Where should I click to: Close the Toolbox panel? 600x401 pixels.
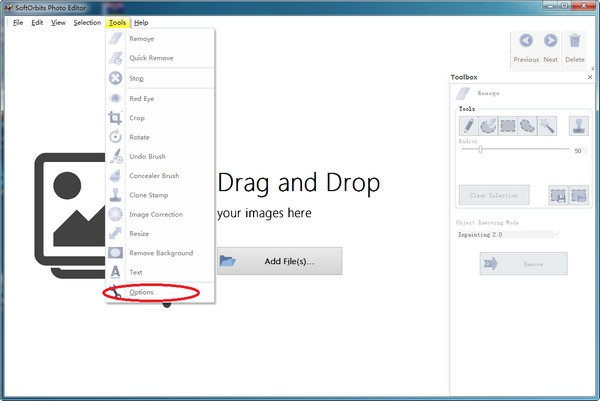[x=590, y=77]
